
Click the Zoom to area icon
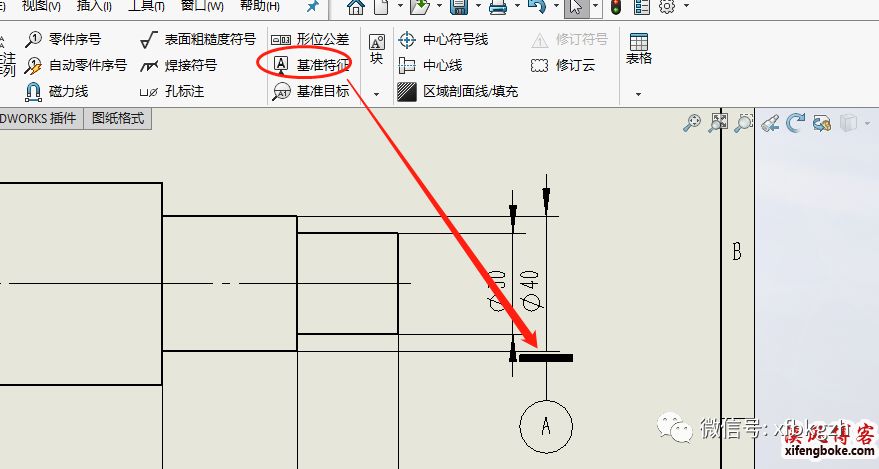718,123
